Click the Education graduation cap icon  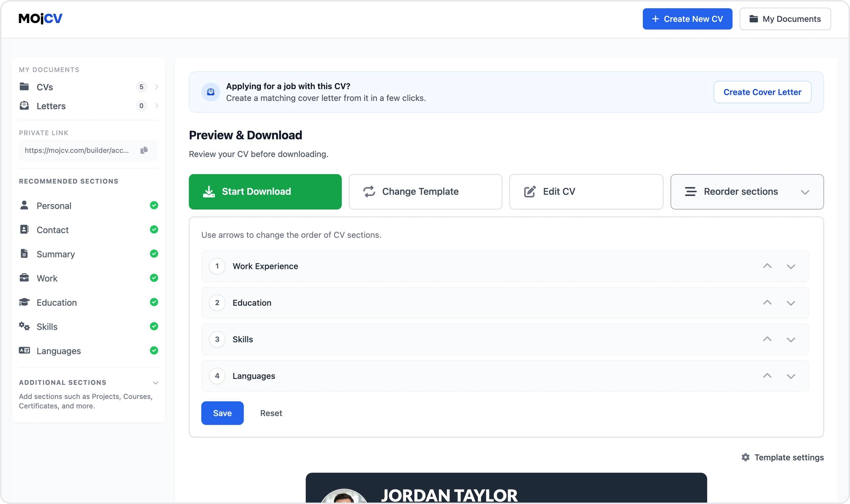pyautogui.click(x=24, y=302)
